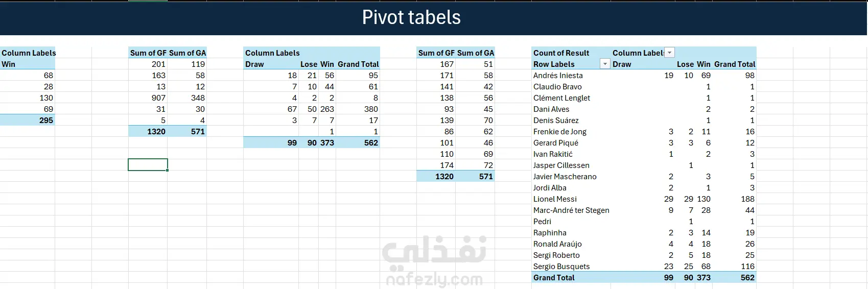Select the Marc-André ter Stegen label

571,210
